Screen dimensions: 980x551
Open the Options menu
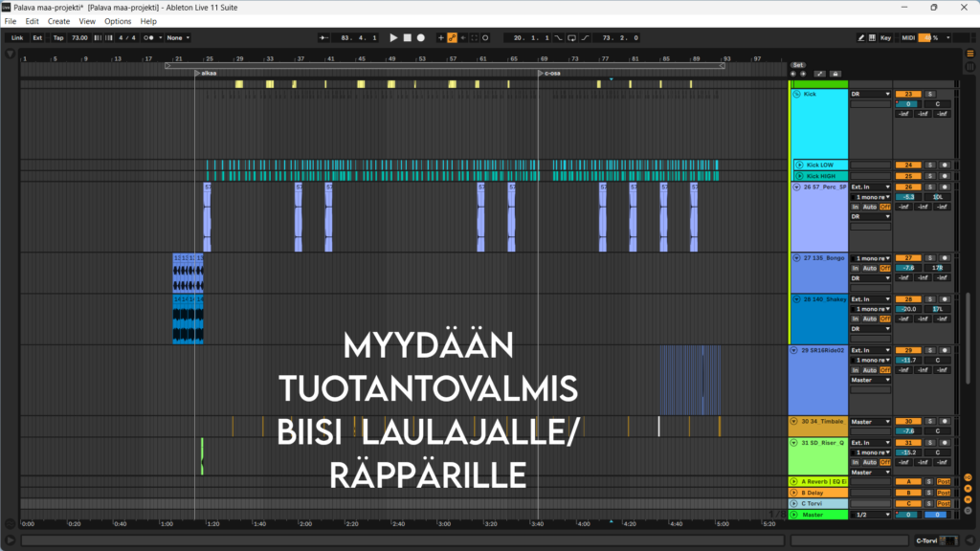click(118, 21)
